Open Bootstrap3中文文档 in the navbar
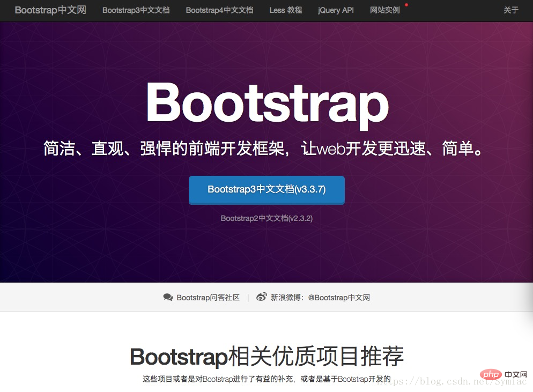The height and width of the screenshot is (392, 533). coord(136,10)
